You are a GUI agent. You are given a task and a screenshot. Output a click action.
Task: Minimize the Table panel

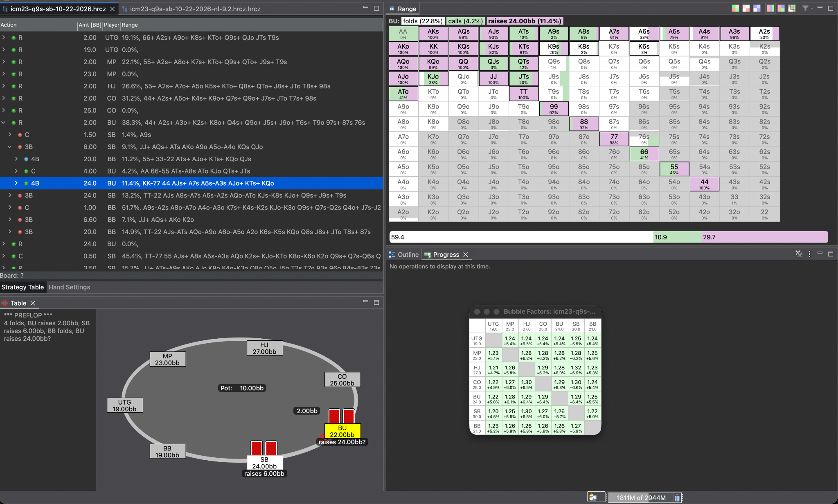[x=366, y=301]
